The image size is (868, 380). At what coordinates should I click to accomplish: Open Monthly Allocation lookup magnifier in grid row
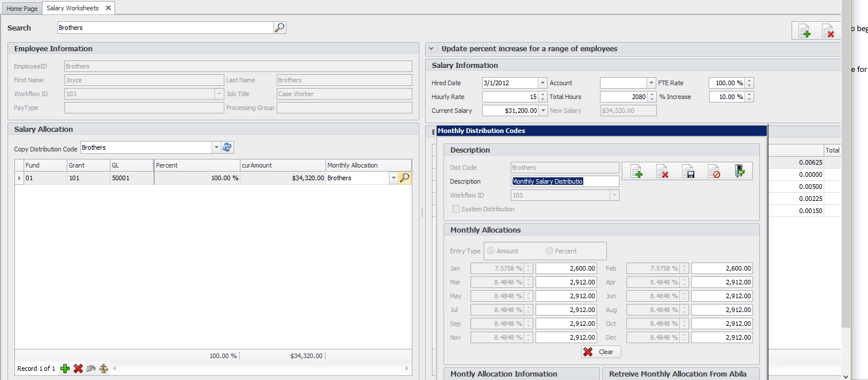tap(405, 178)
